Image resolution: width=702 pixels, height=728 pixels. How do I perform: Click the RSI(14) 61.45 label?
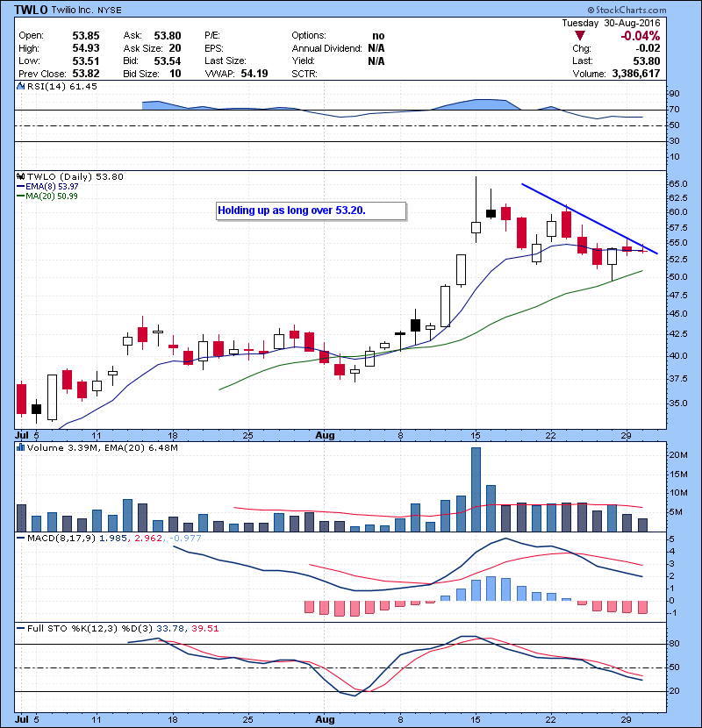[x=62, y=86]
